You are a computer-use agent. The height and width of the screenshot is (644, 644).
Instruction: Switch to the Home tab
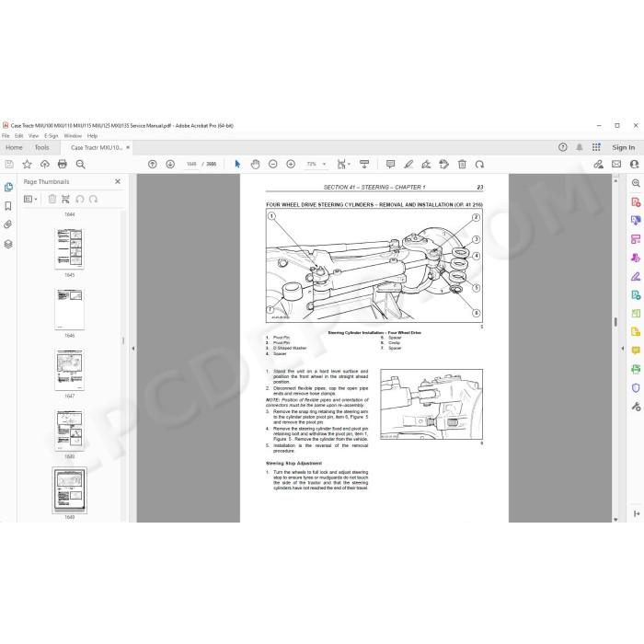coord(14,147)
